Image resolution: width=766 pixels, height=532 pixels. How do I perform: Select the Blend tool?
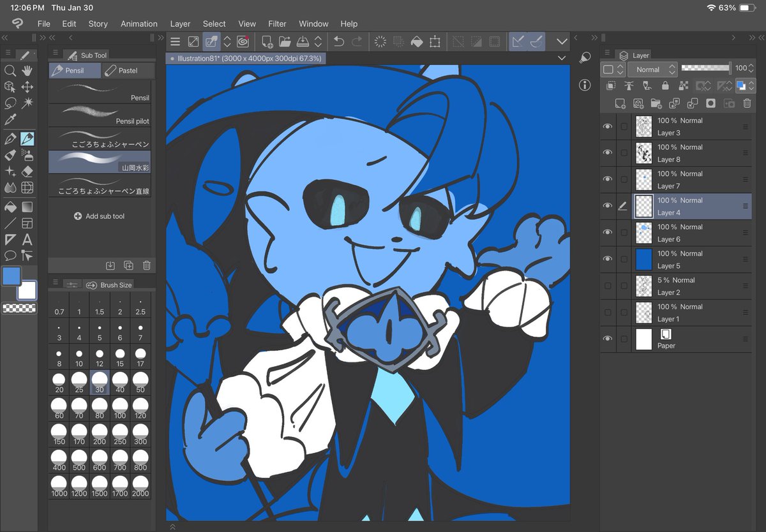[x=10, y=188]
